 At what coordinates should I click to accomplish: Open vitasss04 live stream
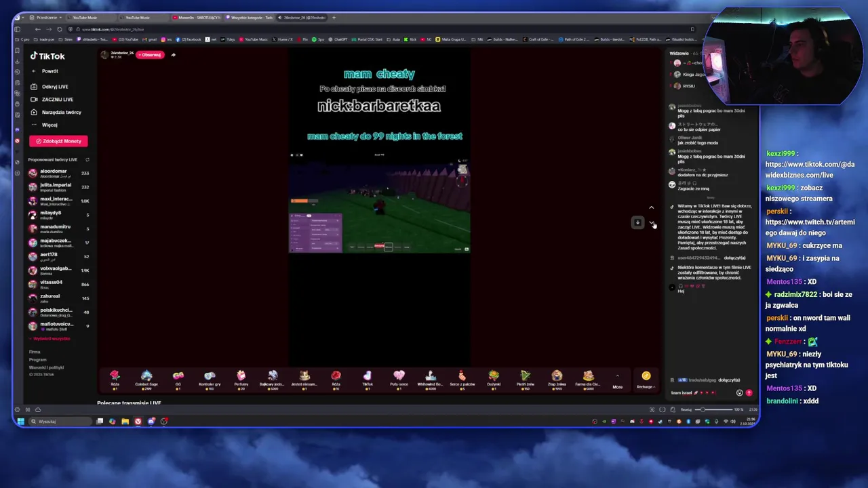click(x=58, y=284)
